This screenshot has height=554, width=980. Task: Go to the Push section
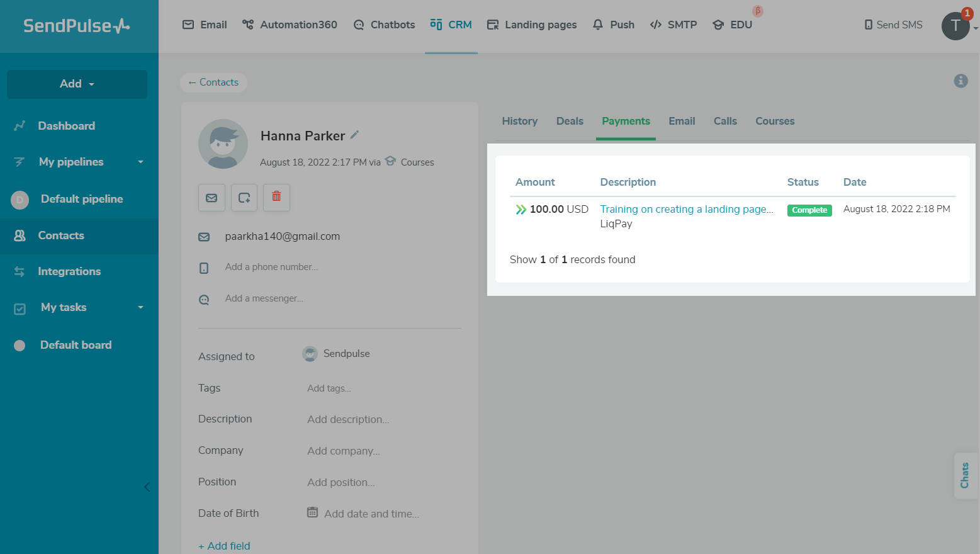pyautogui.click(x=613, y=25)
